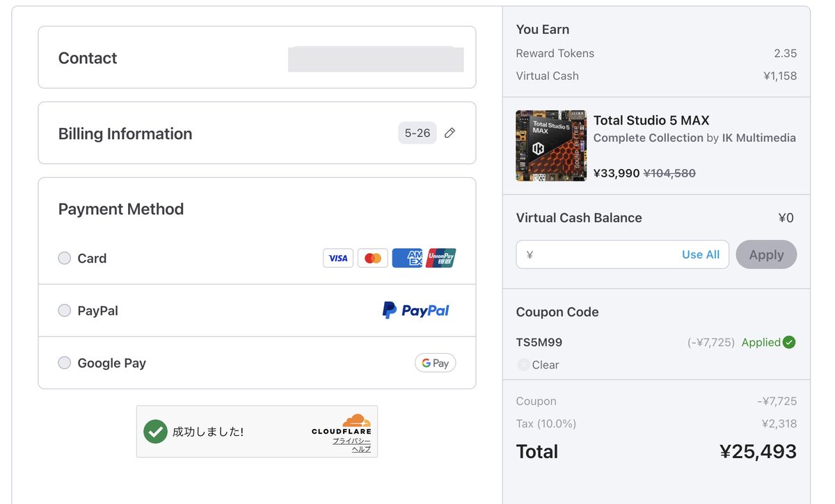Clear the TS5M99 coupon code
835x504 pixels.
tap(539, 364)
